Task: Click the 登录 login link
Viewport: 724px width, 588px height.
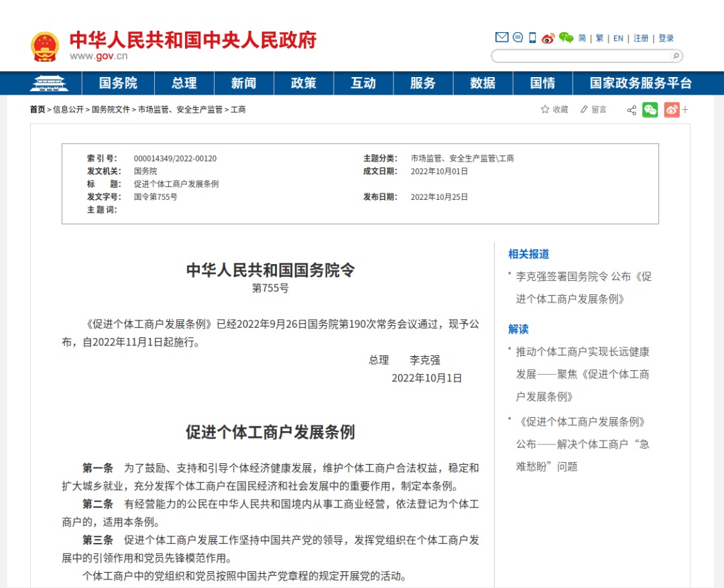Action: pyautogui.click(x=666, y=38)
